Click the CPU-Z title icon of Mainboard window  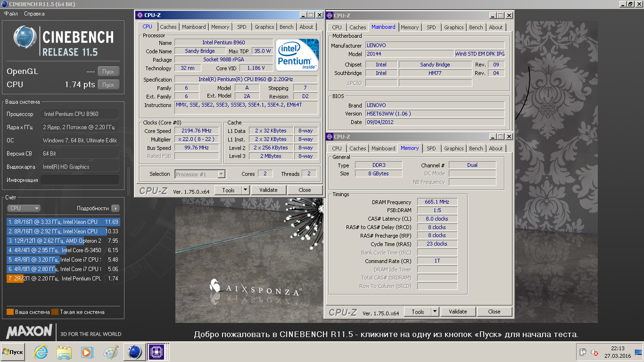click(x=330, y=16)
